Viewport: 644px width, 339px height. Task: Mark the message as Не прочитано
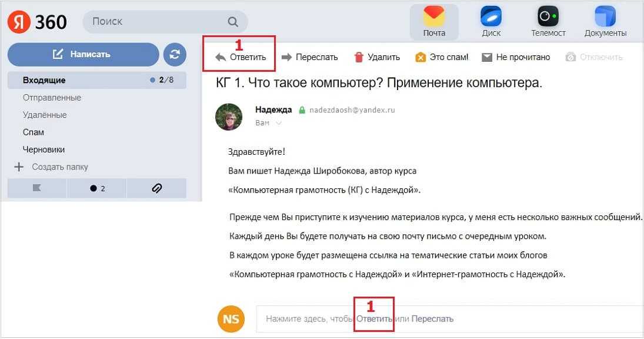pyautogui.click(x=515, y=57)
